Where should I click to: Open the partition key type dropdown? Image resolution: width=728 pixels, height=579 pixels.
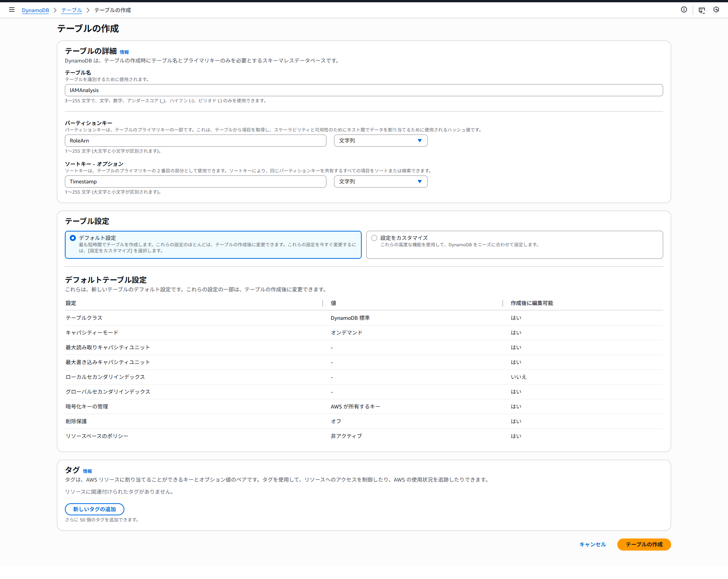[380, 140]
